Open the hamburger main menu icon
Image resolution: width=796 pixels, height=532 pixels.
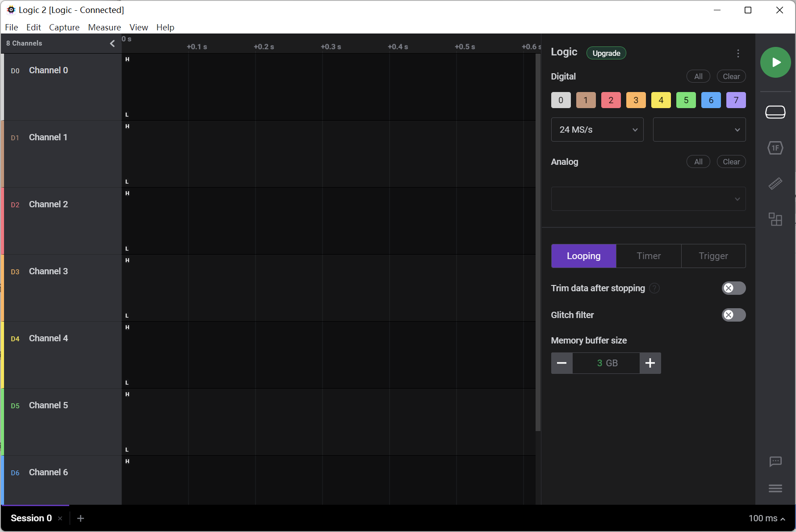click(775, 488)
